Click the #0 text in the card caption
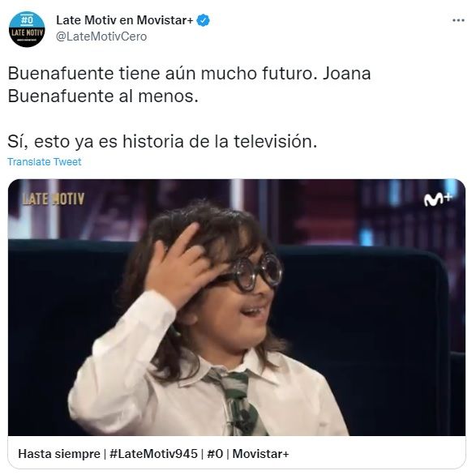Image resolution: width=476 pixels, height=475 pixels. click(x=215, y=454)
